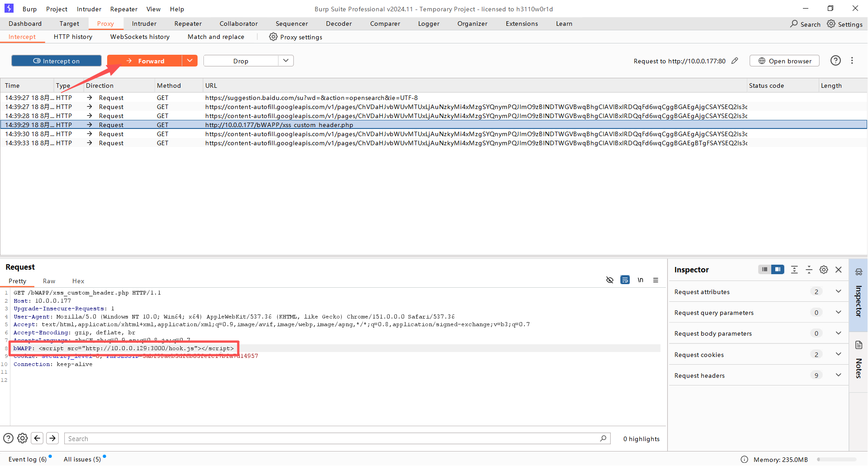Switch to the Dashboard tab

point(25,24)
